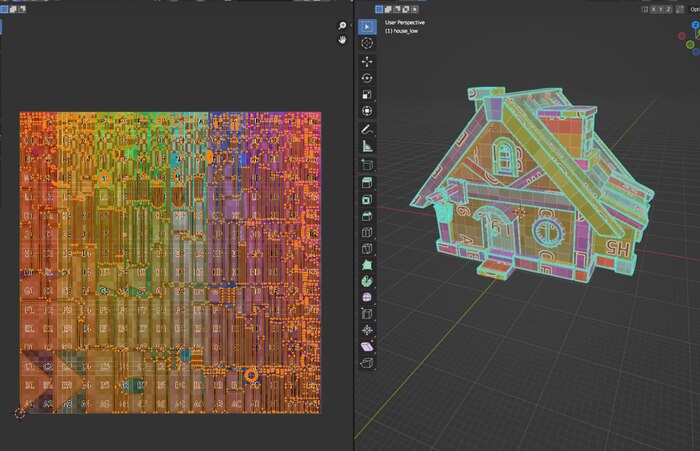Select the Extrude Region tool
The width and height of the screenshot is (700, 451).
[x=367, y=181]
